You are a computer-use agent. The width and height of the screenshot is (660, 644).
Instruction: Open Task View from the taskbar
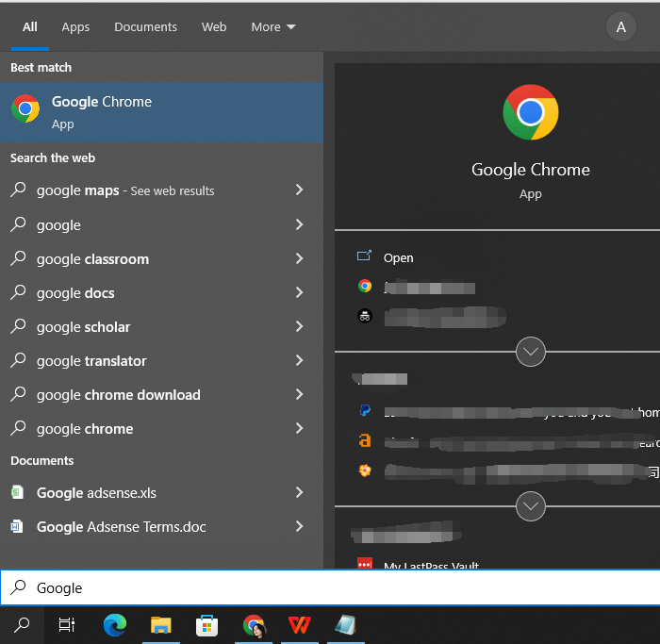pyautogui.click(x=67, y=624)
